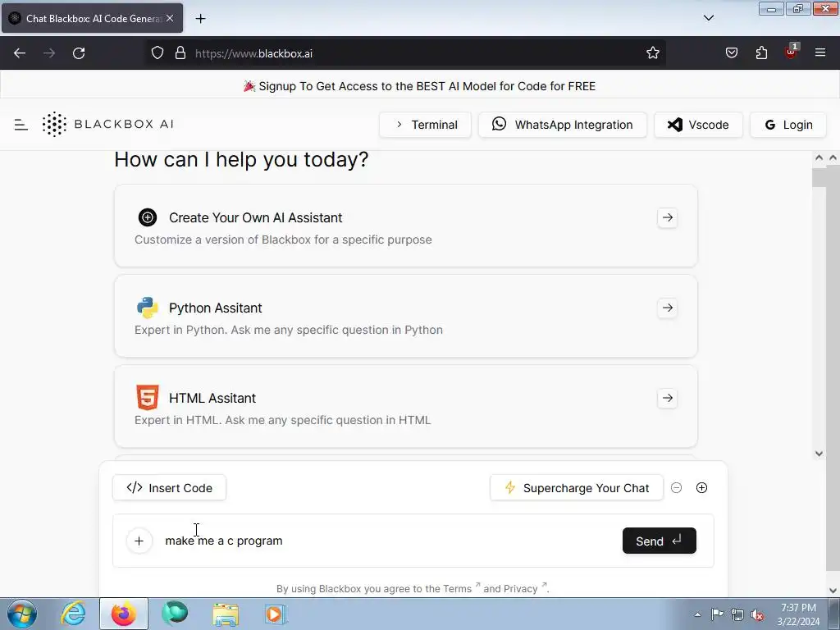Click the Blackbox AI dotted logo
Image resolution: width=840 pixels, height=630 pixels.
pos(54,125)
